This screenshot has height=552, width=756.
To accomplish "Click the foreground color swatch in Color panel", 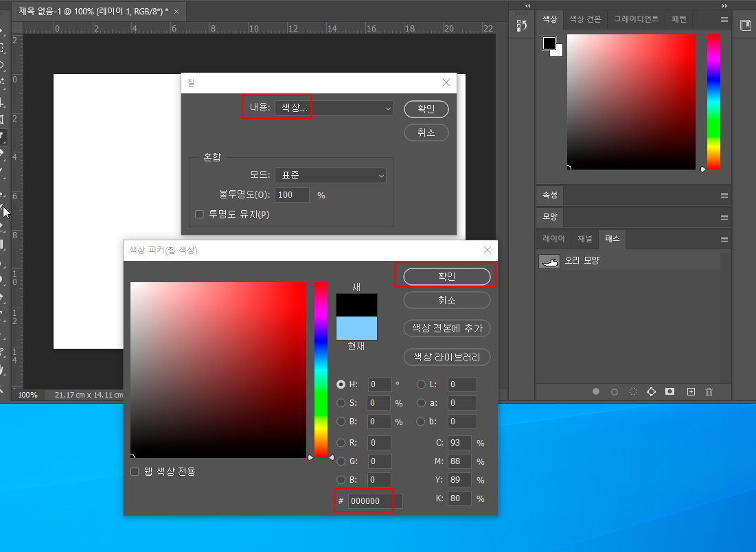I will (x=549, y=43).
